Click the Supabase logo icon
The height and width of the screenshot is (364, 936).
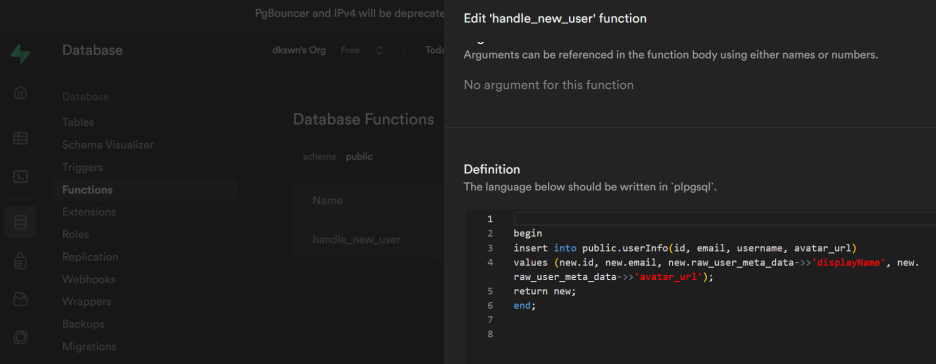pyautogui.click(x=20, y=53)
